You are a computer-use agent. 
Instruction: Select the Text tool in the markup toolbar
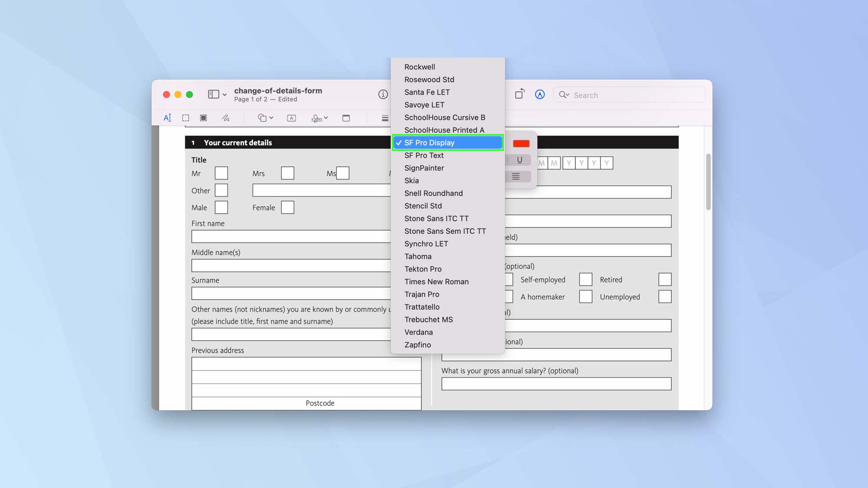pos(168,118)
